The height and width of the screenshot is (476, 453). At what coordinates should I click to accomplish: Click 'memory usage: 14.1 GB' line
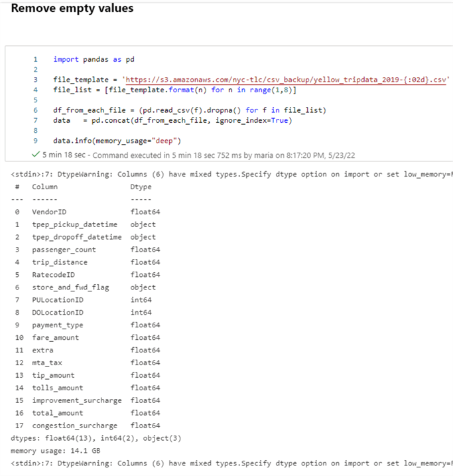[56, 451]
